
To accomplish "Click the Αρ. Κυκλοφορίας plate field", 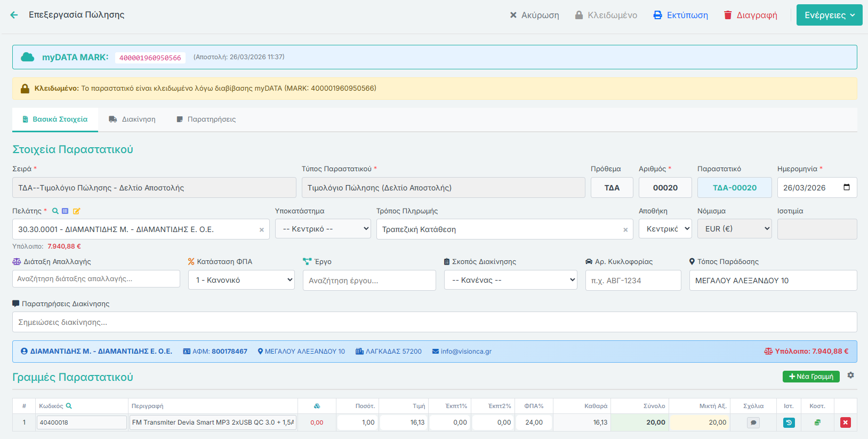I will (633, 281).
